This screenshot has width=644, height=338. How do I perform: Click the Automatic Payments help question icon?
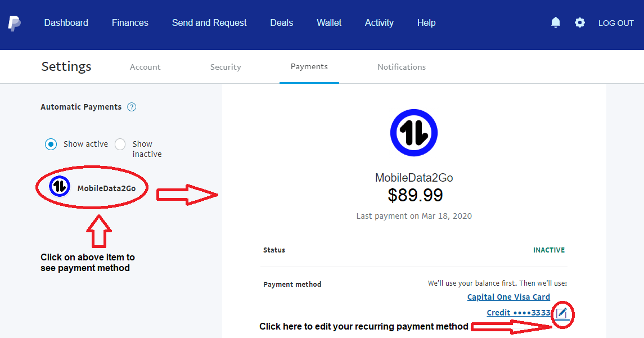(x=132, y=107)
